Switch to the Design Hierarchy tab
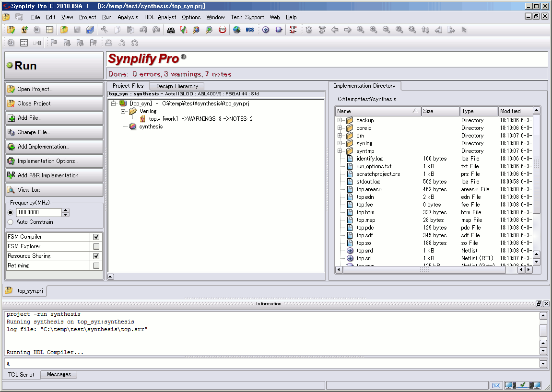552x392 pixels. tap(177, 86)
